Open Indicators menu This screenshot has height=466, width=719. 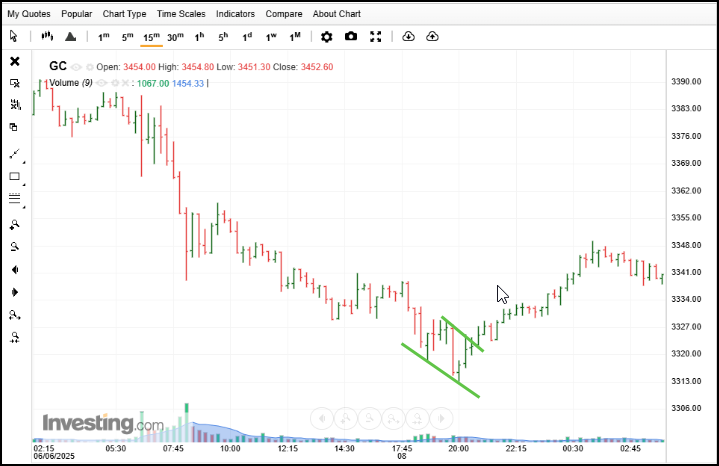[x=235, y=14]
